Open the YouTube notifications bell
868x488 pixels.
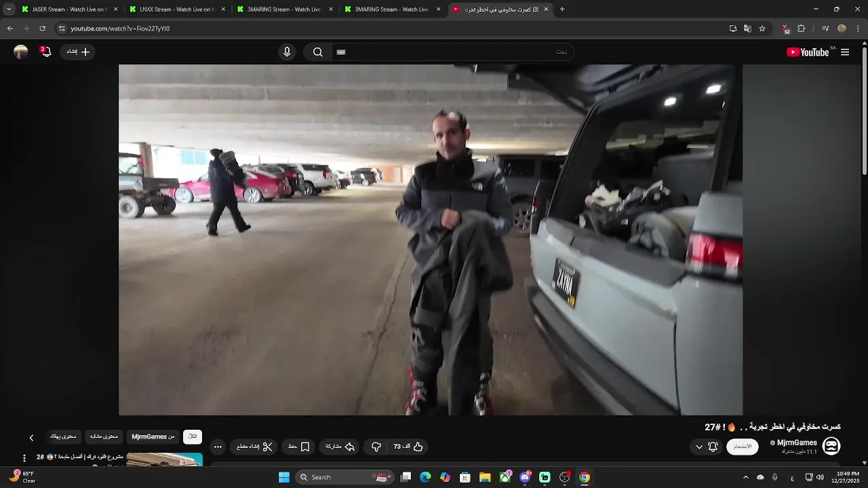tap(46, 52)
